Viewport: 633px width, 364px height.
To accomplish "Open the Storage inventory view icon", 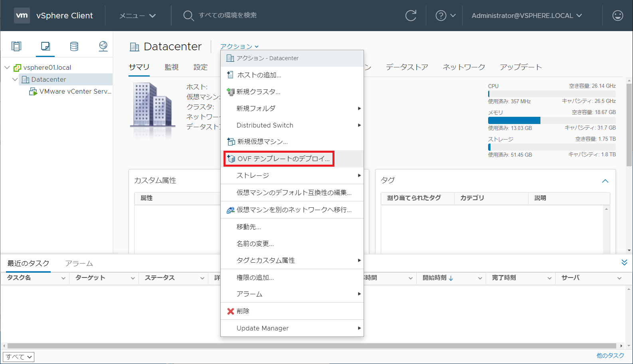I will pos(74,46).
